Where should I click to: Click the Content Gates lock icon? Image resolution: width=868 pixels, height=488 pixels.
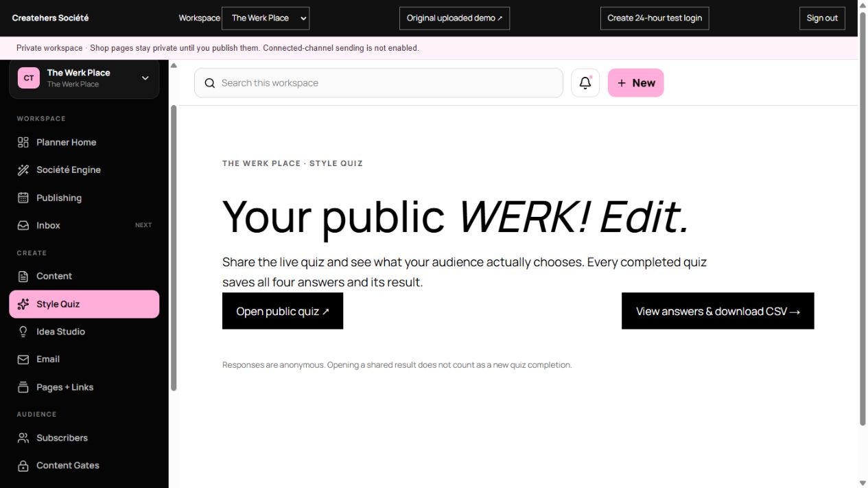pos(23,465)
